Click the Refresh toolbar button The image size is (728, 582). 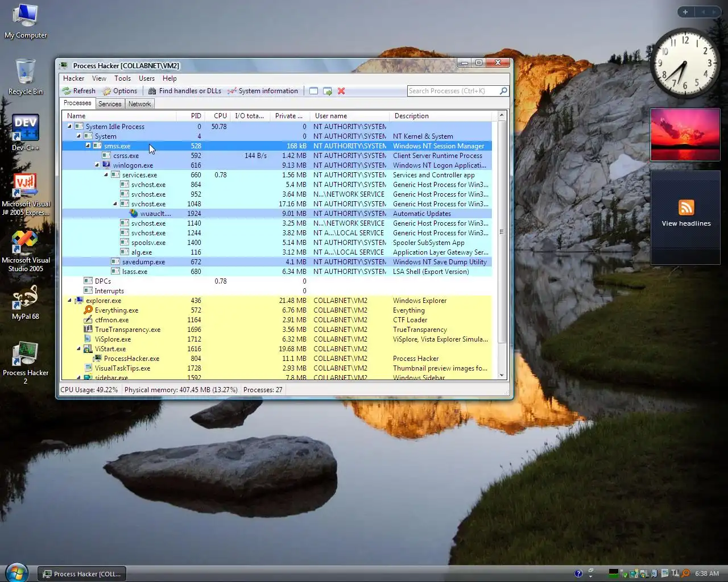pyautogui.click(x=79, y=91)
